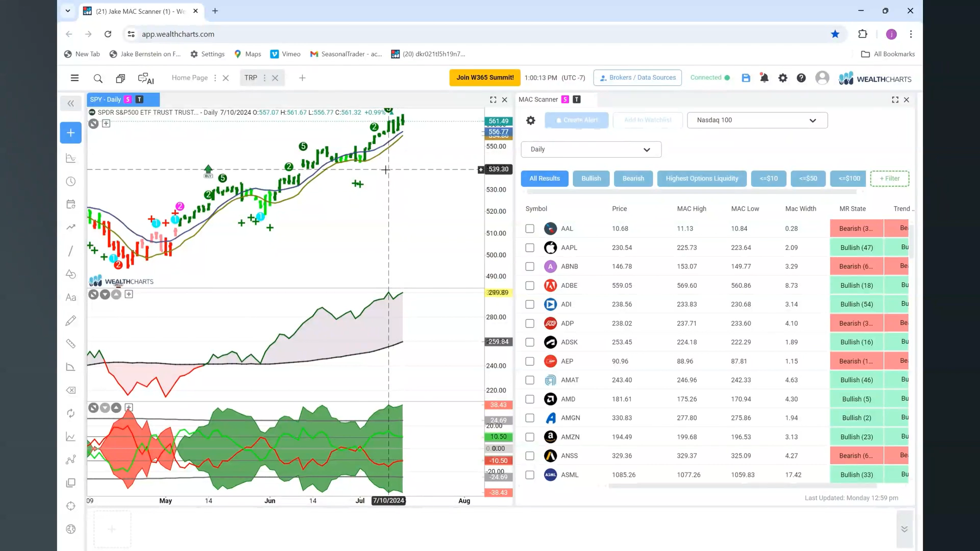Switch to the Home Page tab
This screenshot has height=551, width=980.
[x=189, y=78]
